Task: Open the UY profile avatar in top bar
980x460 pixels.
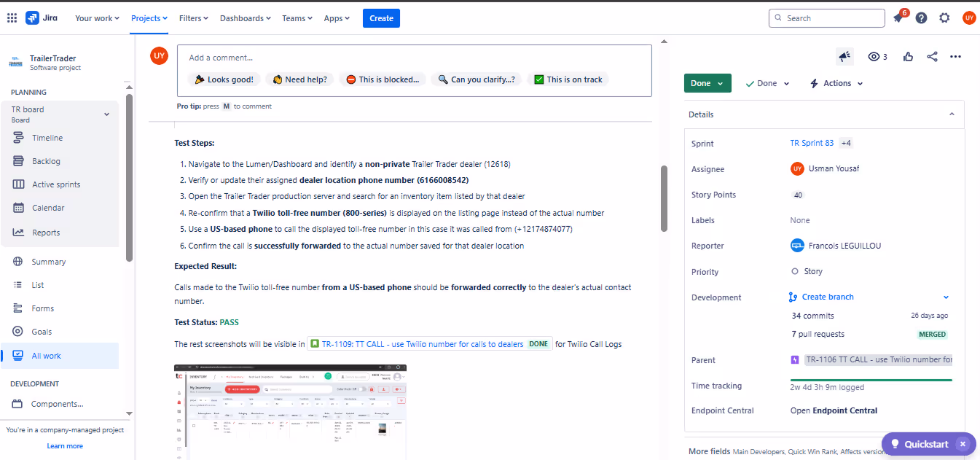Action: [968, 18]
